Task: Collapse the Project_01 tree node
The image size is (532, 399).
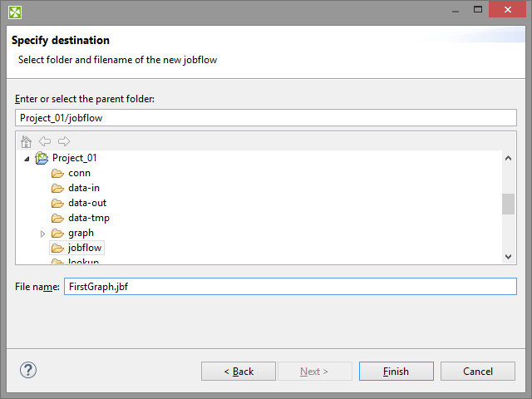Action: point(27,158)
